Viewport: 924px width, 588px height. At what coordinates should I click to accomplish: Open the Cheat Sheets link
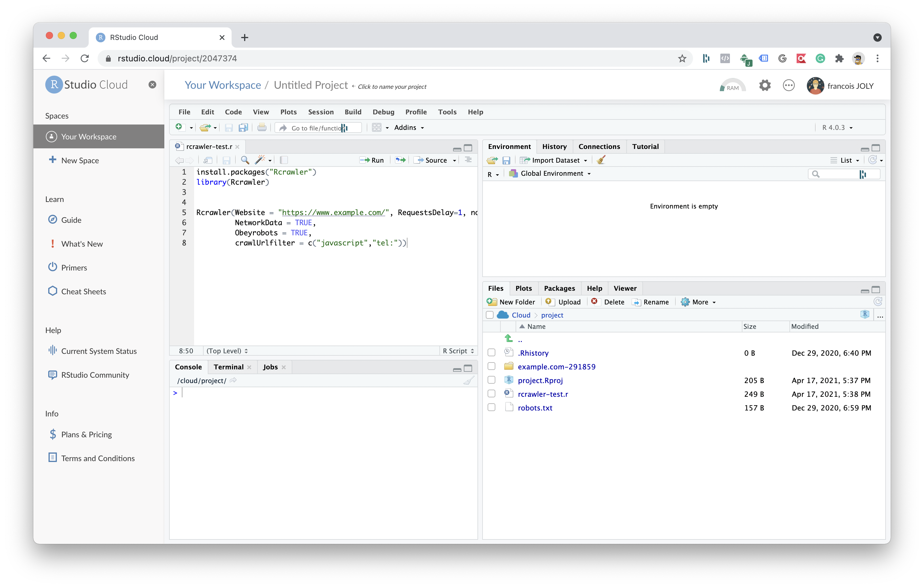(84, 292)
